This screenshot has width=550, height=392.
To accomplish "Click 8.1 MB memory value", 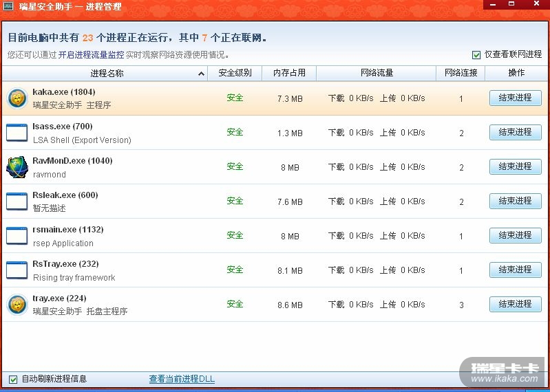I will pos(290,270).
